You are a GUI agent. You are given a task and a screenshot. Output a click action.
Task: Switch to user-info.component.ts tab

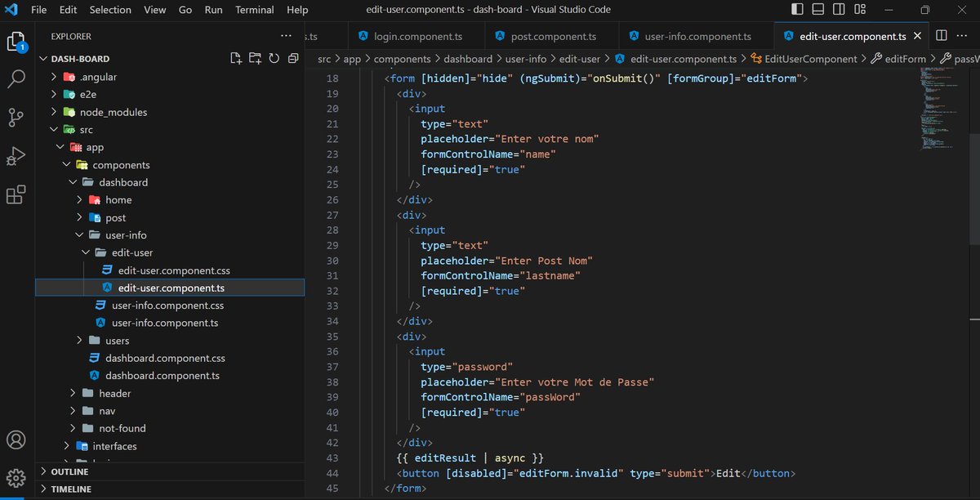[x=696, y=36]
